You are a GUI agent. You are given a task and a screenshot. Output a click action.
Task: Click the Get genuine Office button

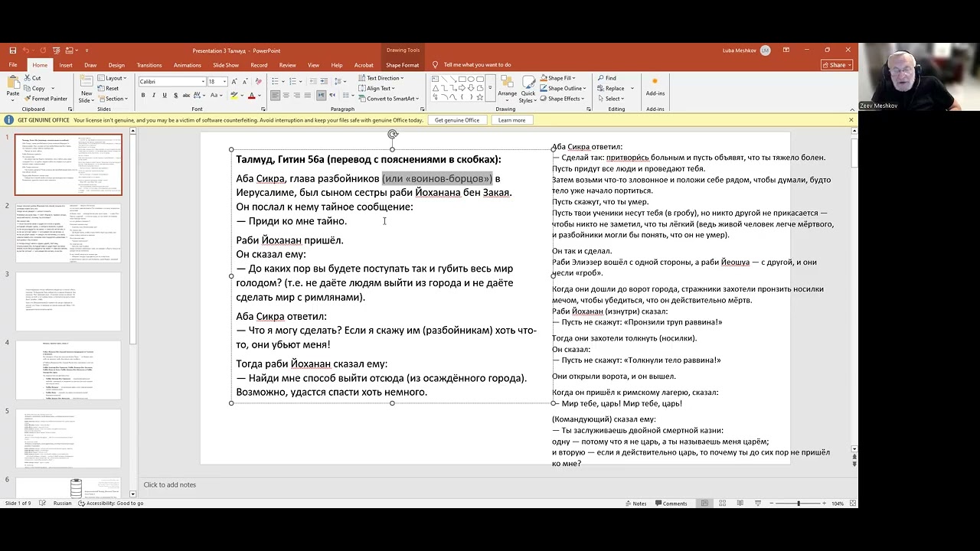[457, 120]
